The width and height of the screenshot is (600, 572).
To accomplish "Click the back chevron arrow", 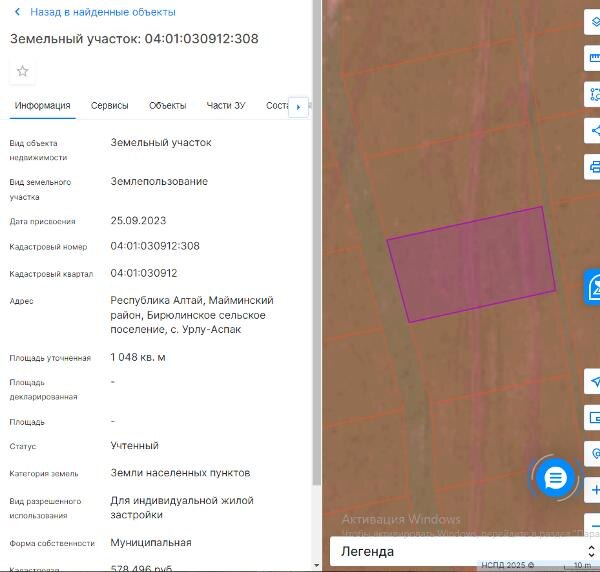I will click(17, 12).
